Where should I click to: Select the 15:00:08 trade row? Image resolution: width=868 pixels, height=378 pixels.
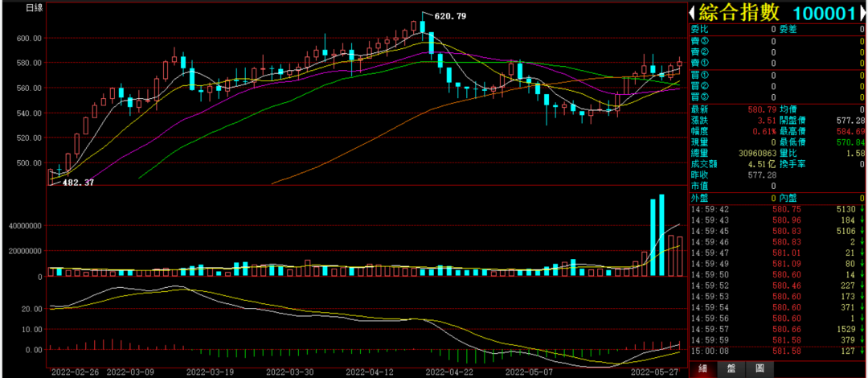[776, 351]
